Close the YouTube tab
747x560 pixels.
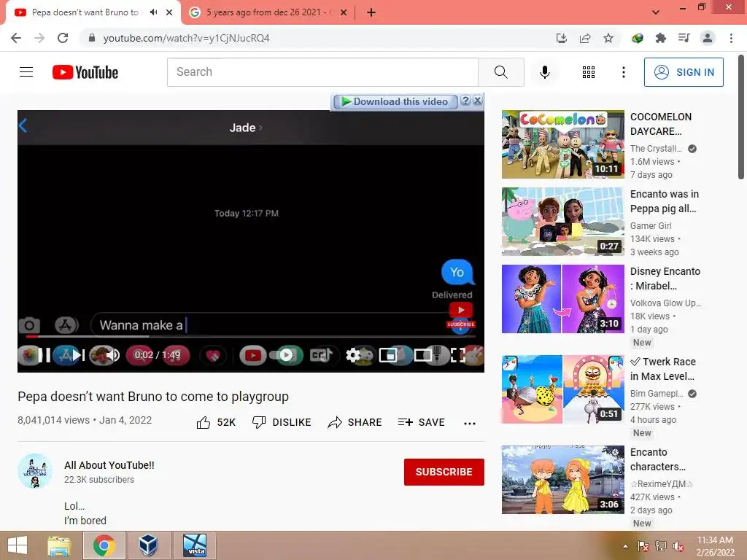pyautogui.click(x=169, y=12)
